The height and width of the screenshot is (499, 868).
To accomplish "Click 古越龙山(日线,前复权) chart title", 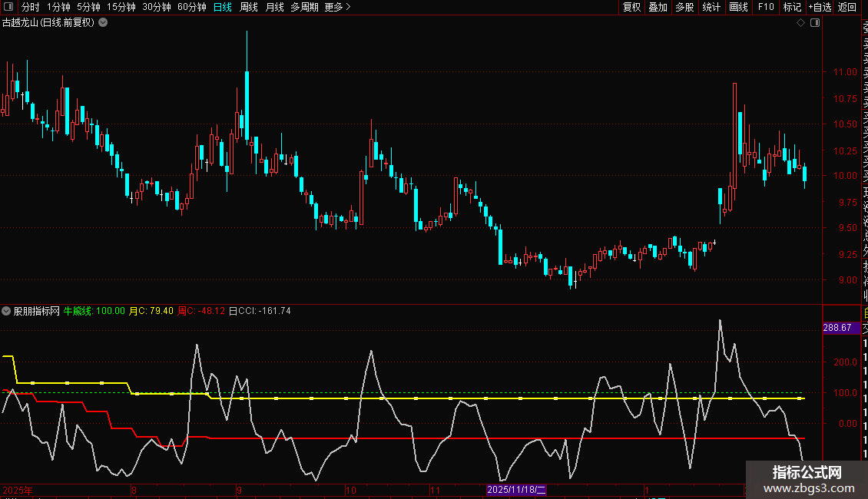I will click(48, 23).
